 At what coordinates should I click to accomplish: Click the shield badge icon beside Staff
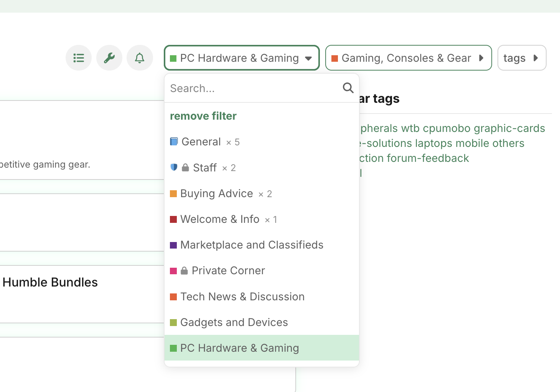174,167
